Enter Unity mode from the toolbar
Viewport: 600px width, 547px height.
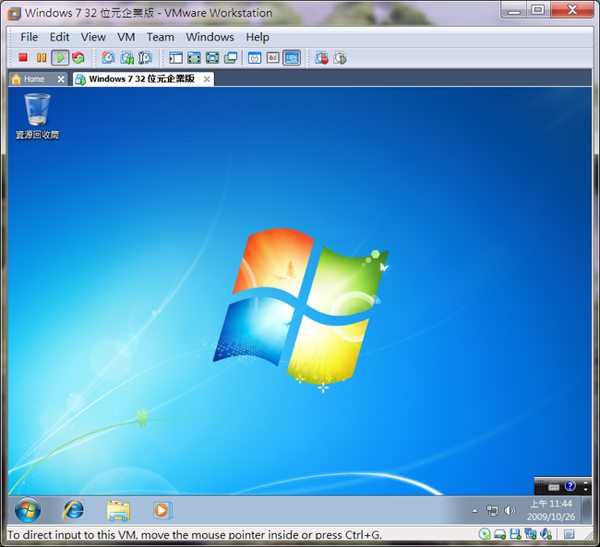[231, 58]
